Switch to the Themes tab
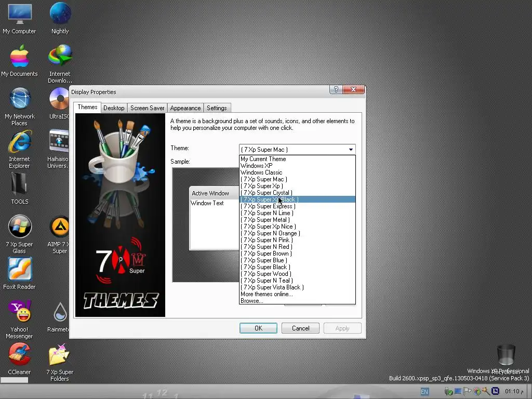532x399 pixels. click(x=87, y=107)
